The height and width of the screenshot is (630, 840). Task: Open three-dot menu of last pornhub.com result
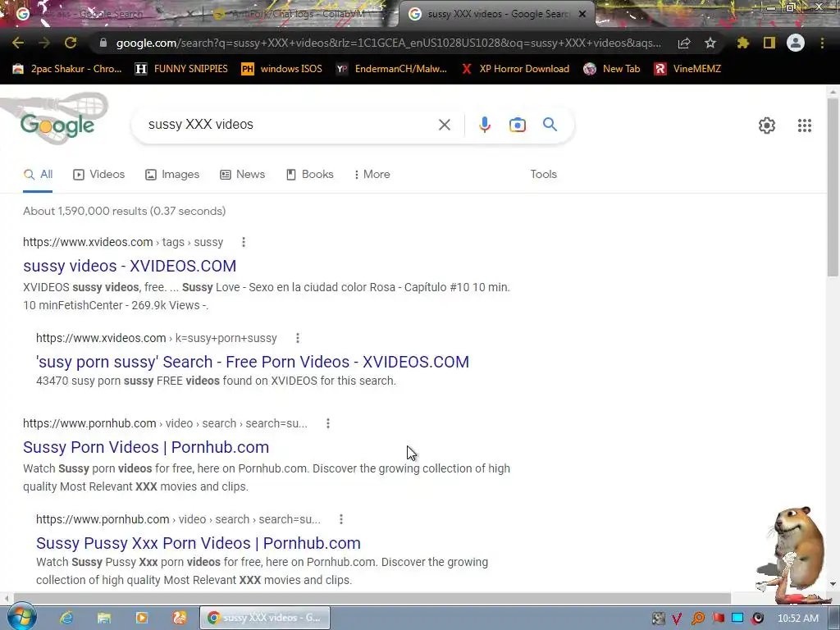point(340,519)
